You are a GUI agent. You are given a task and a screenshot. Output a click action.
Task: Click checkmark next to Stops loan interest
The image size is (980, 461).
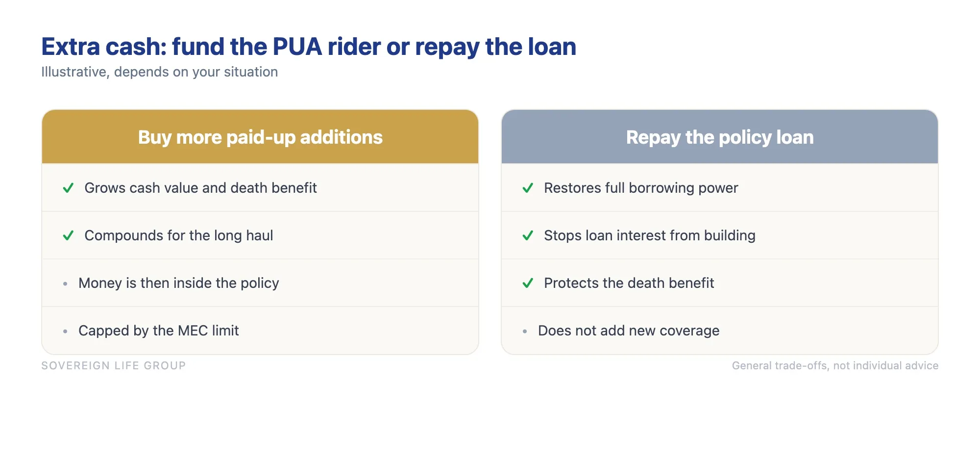[528, 235]
